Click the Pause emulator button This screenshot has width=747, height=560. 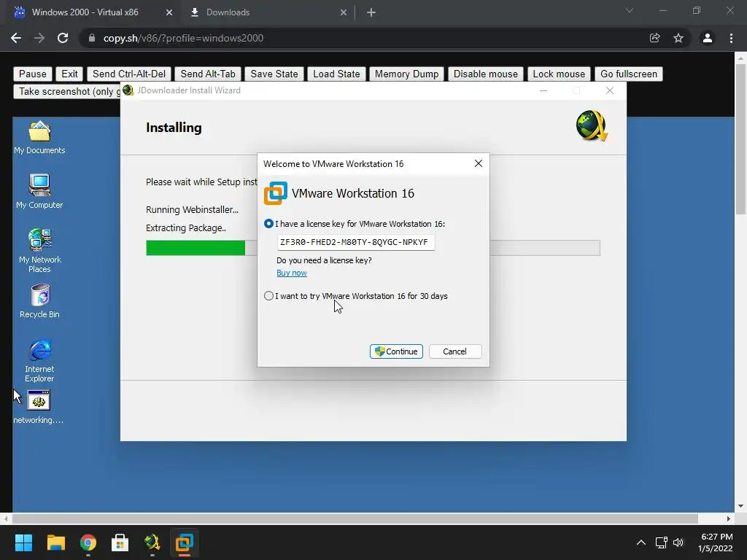(32, 74)
